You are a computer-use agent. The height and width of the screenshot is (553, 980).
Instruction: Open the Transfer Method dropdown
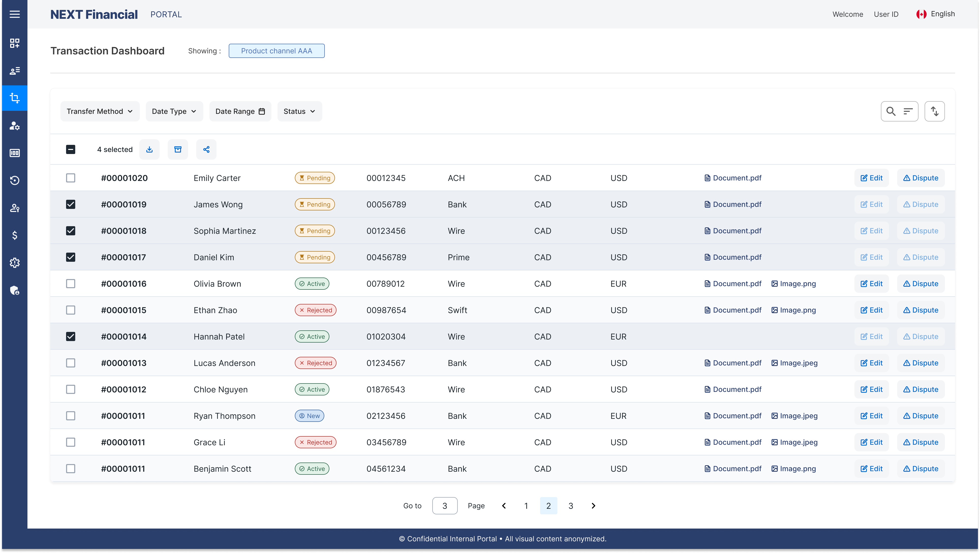coord(100,111)
